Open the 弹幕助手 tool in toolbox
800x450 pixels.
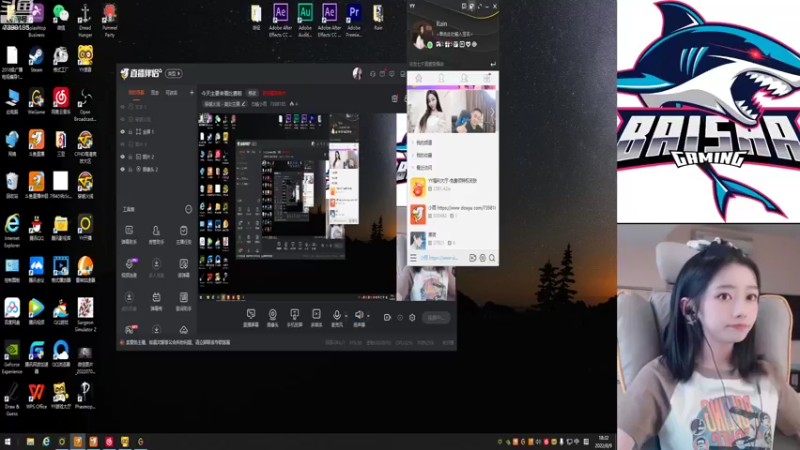point(129,234)
